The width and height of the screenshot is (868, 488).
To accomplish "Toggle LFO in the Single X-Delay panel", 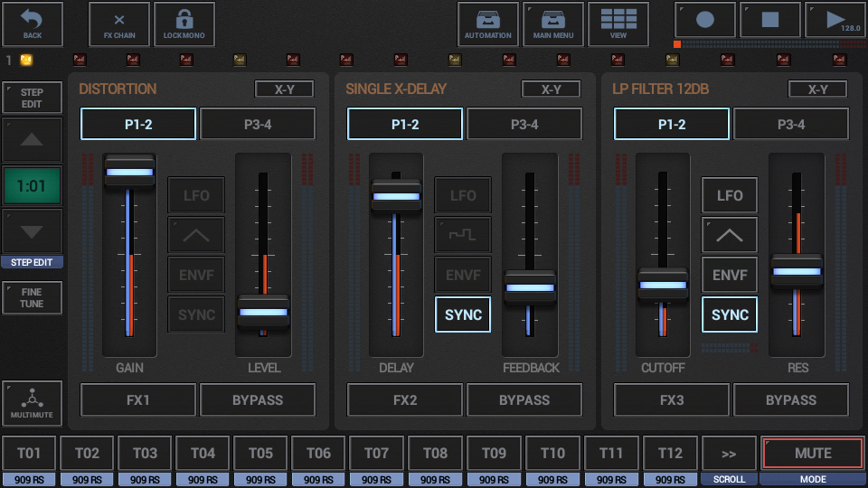I will click(463, 195).
